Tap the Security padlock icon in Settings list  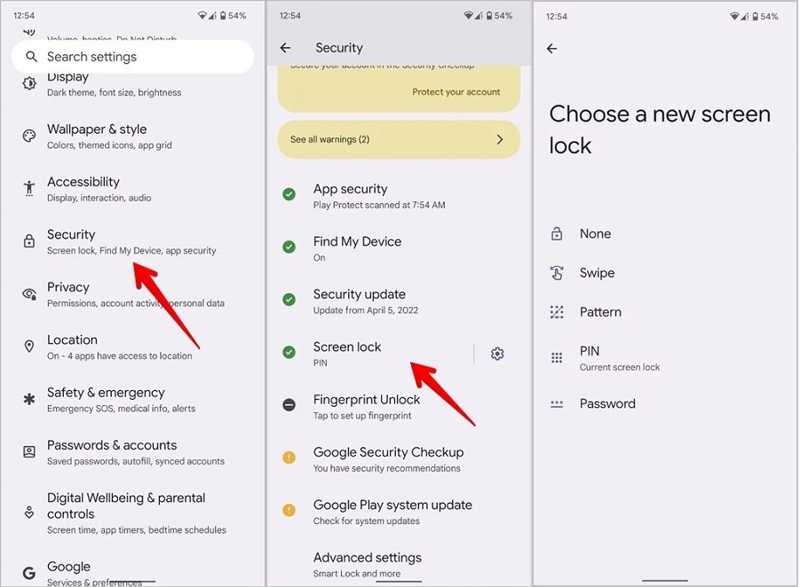30,241
